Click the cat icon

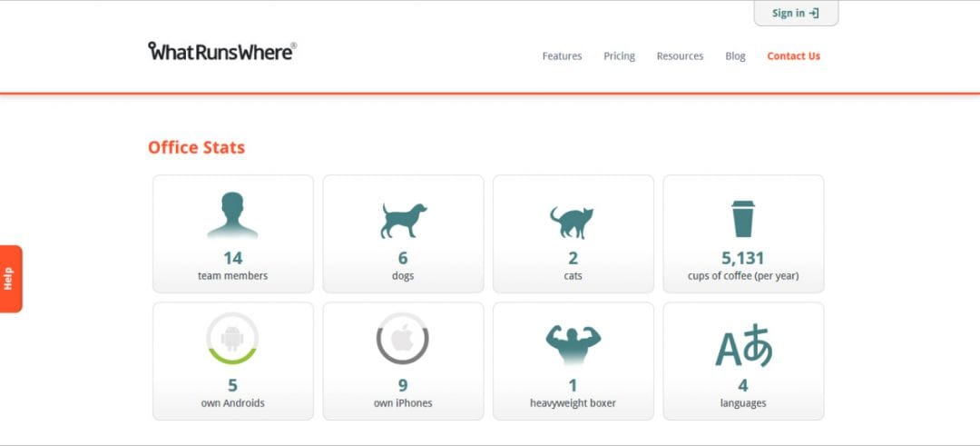tap(572, 222)
